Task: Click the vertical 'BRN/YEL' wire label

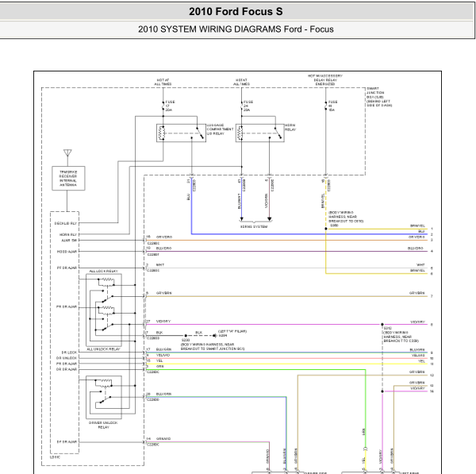Action: click(x=323, y=201)
